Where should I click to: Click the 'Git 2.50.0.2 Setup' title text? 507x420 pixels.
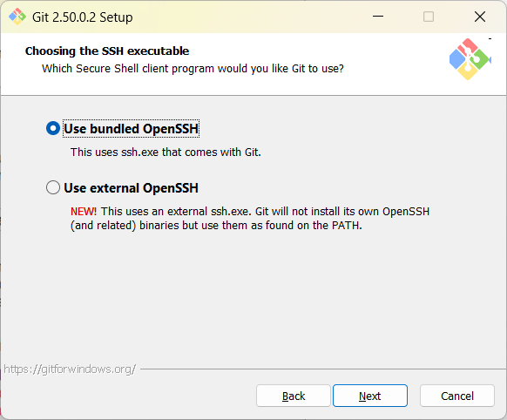point(83,17)
